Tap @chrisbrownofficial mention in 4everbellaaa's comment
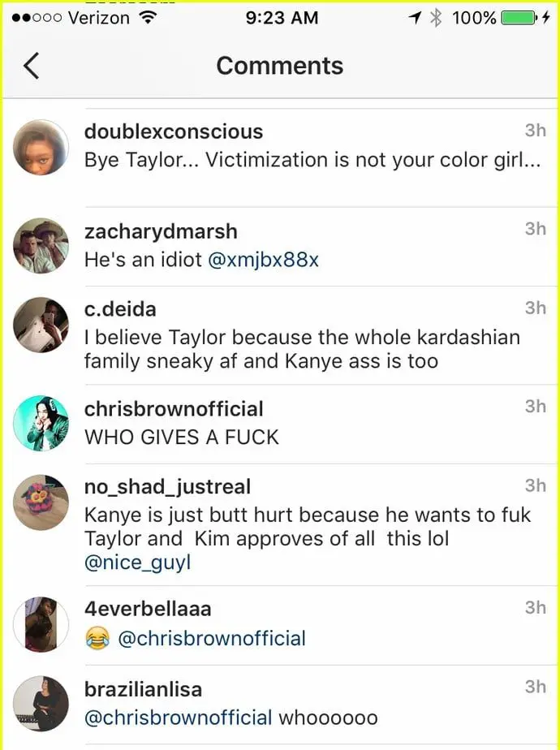The width and height of the screenshot is (560, 750). [211, 639]
